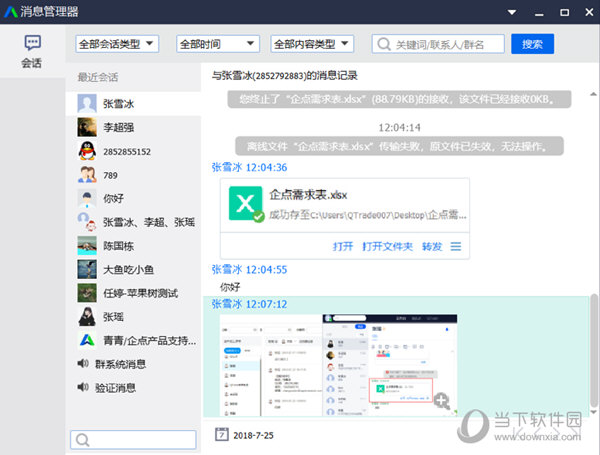Click the timestamp 12:04:14
Viewport: 600px width, 455px height.
coord(399,127)
